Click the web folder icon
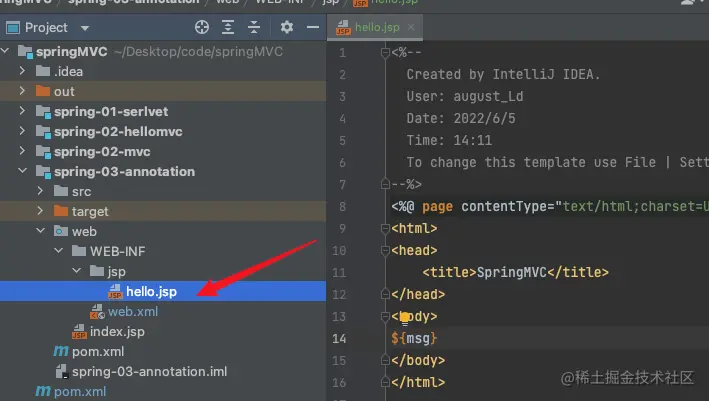 tap(61, 231)
